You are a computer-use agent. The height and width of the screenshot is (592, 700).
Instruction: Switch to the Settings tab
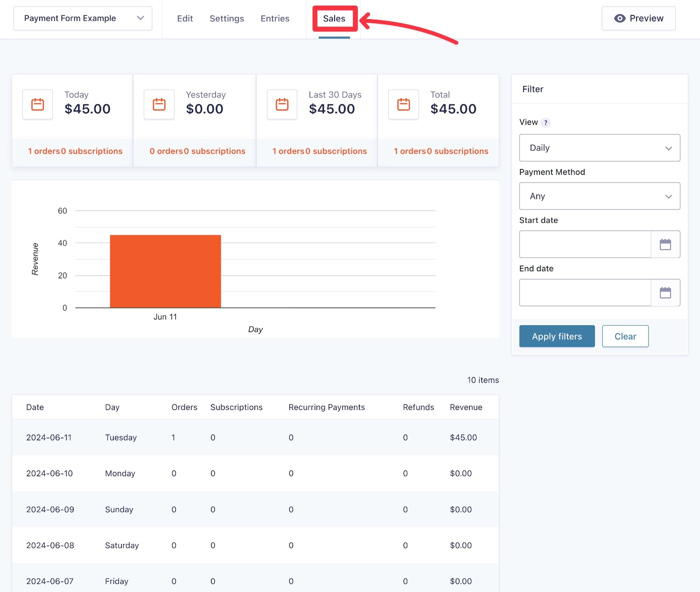click(227, 19)
